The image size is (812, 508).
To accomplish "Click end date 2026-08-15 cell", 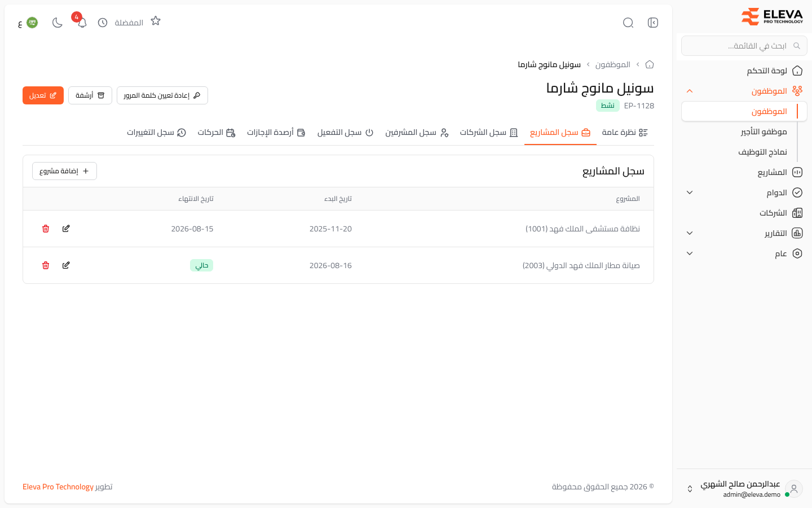I will [192, 229].
